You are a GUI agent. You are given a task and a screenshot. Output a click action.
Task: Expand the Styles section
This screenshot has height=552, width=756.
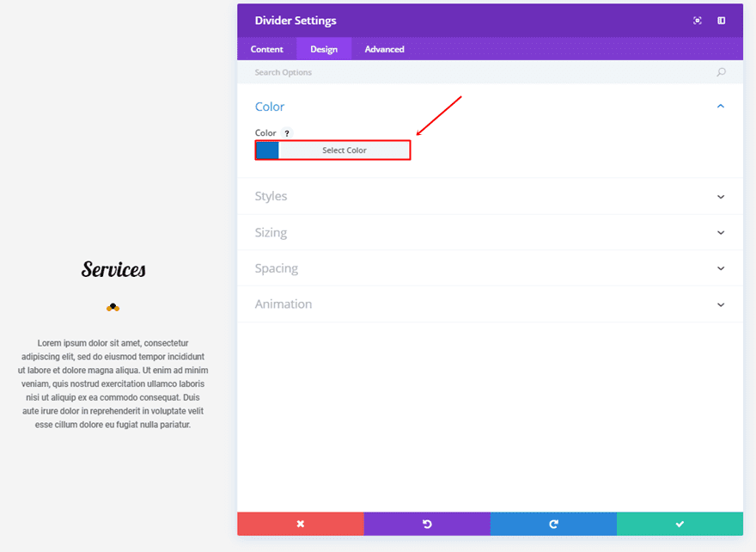pyautogui.click(x=721, y=197)
